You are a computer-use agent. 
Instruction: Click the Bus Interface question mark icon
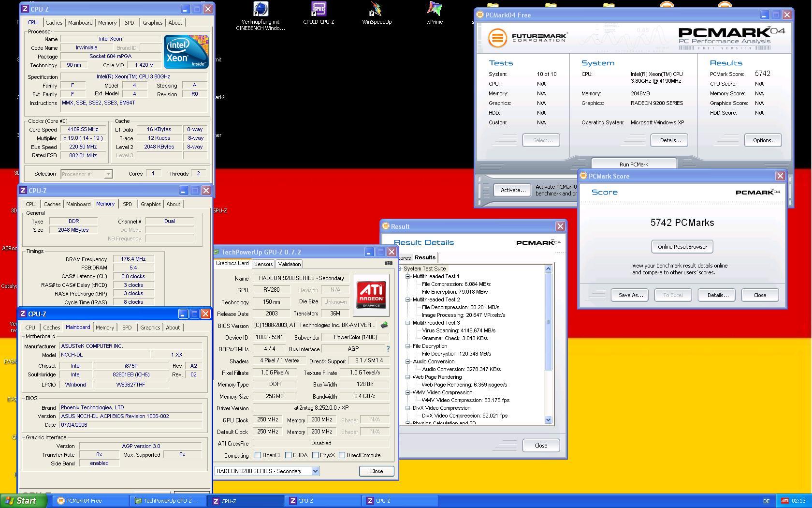pyautogui.click(x=388, y=348)
